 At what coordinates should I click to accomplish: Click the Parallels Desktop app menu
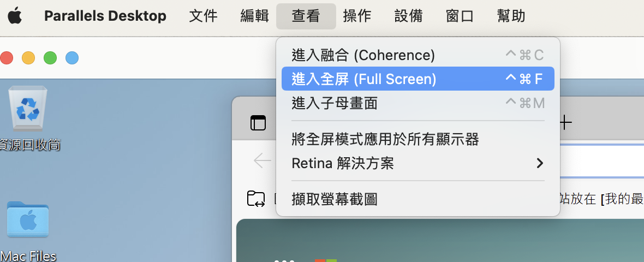[x=105, y=16]
